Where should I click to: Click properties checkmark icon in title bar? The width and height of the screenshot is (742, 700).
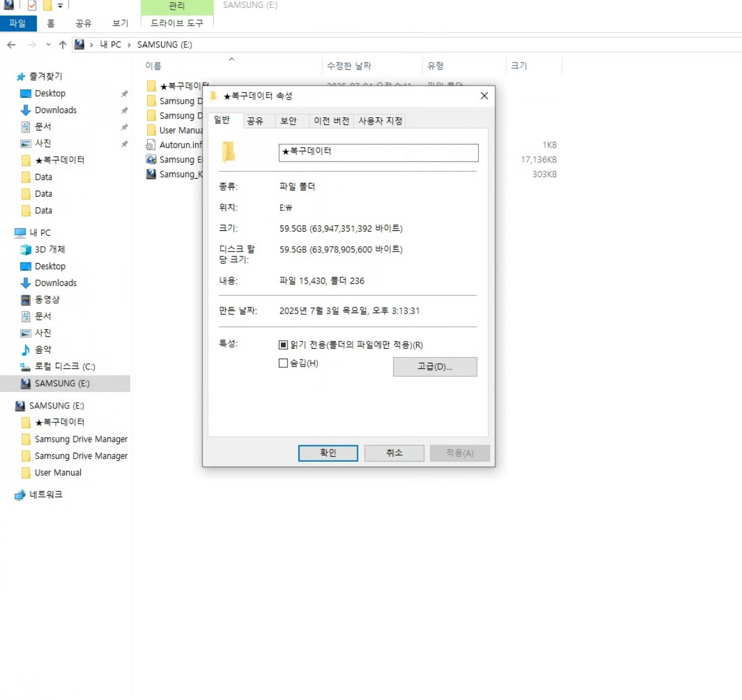pyautogui.click(x=32, y=5)
